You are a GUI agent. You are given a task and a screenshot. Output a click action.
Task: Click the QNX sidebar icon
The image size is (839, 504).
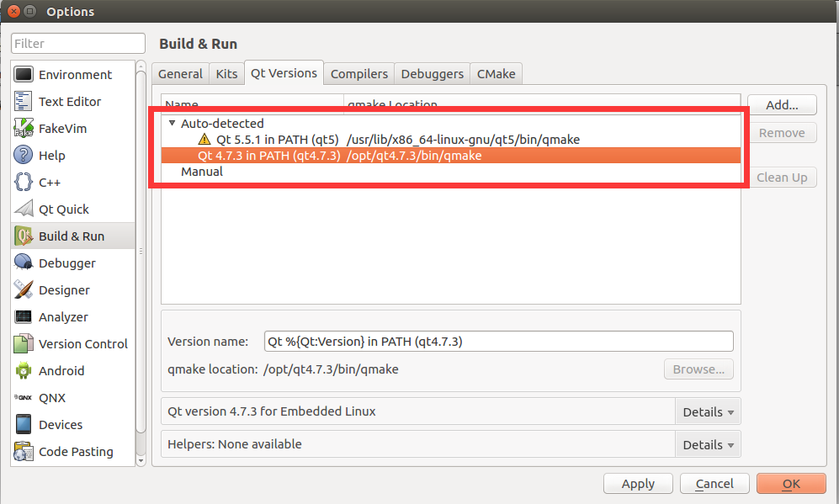[23, 397]
